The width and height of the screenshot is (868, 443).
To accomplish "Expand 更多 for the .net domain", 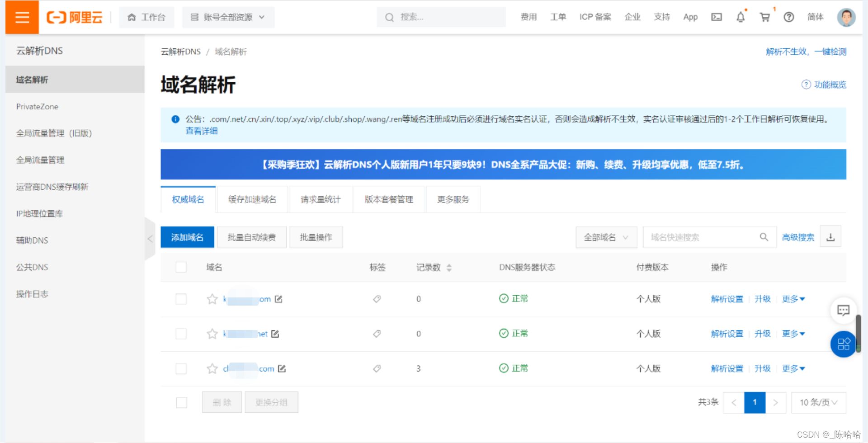I will [793, 334].
